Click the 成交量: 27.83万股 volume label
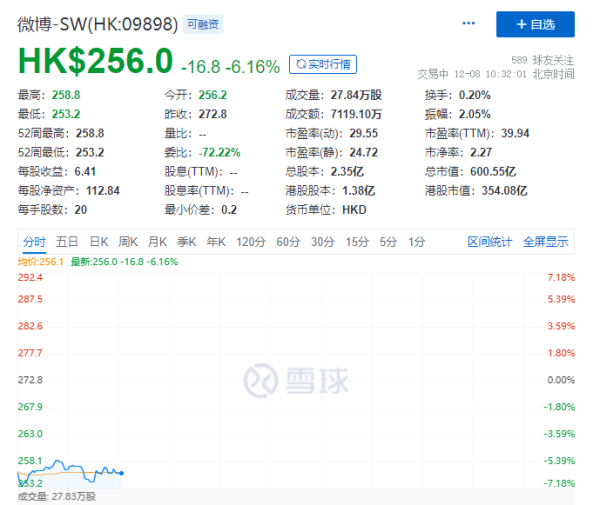Screen dimensions: 600x505 [x=57, y=497]
